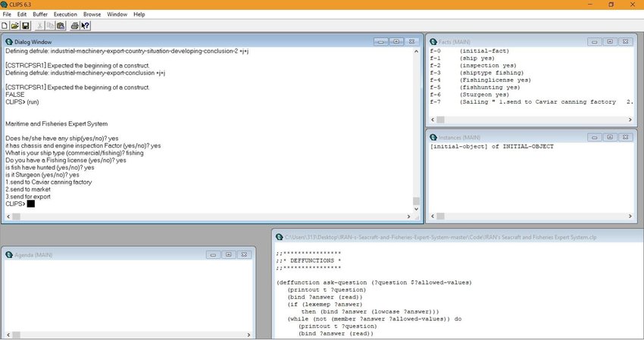Open the Buffer menu

[x=40, y=14]
